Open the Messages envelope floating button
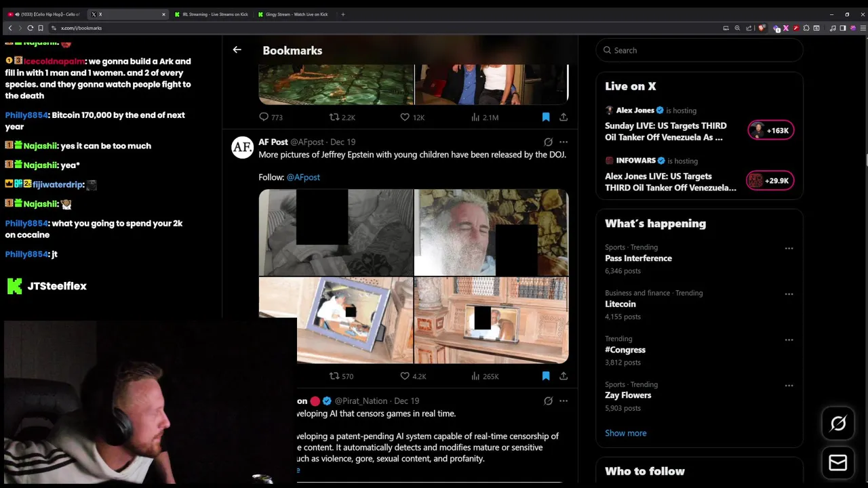The height and width of the screenshot is (488, 868). (x=838, y=463)
